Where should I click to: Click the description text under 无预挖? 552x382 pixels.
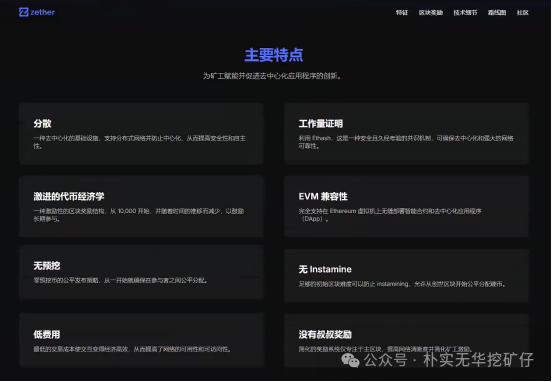(120, 280)
